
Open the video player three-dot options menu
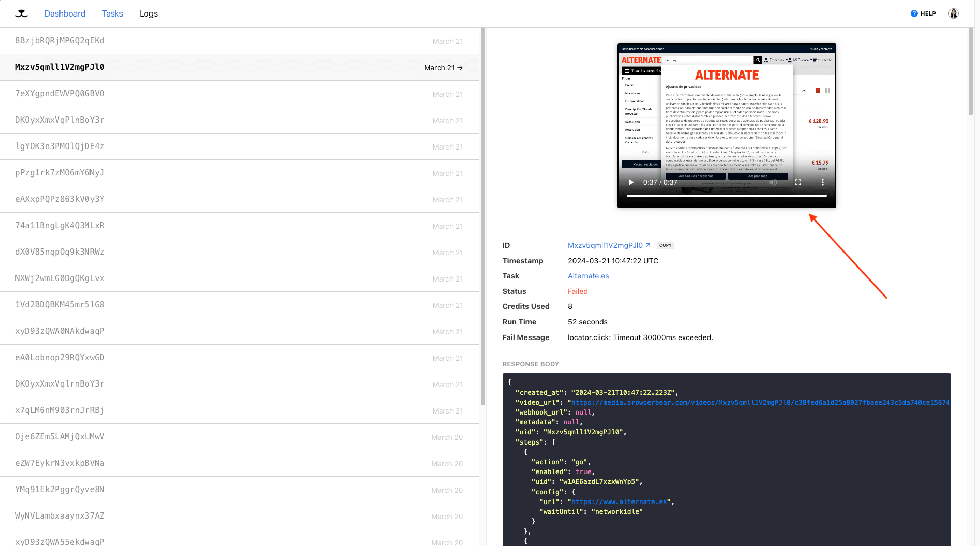tap(822, 182)
